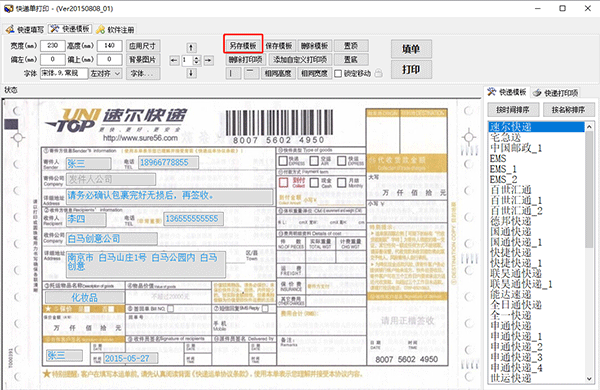Open the 左对齐 alignment dropdown
This screenshot has width=600, height=390.
pos(106,73)
